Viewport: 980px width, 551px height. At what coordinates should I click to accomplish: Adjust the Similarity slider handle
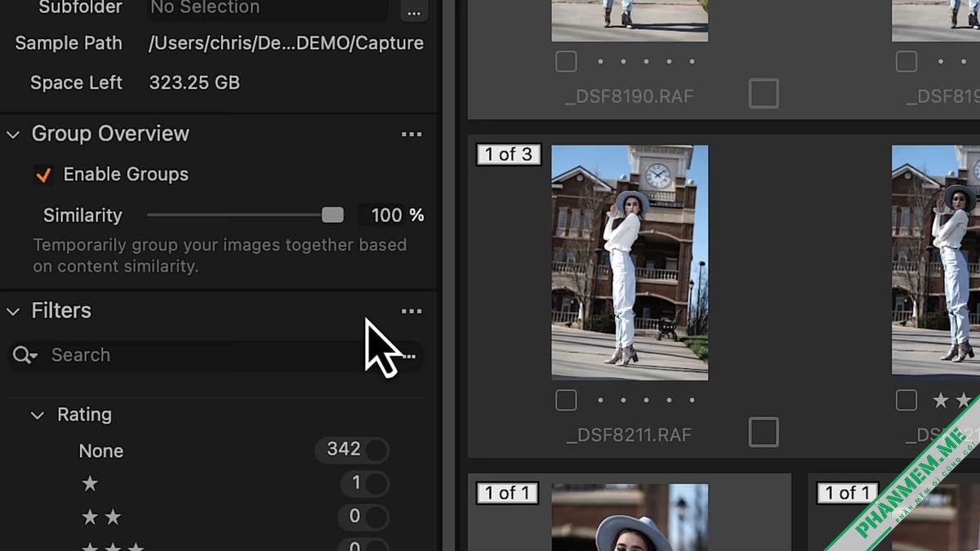click(x=332, y=216)
